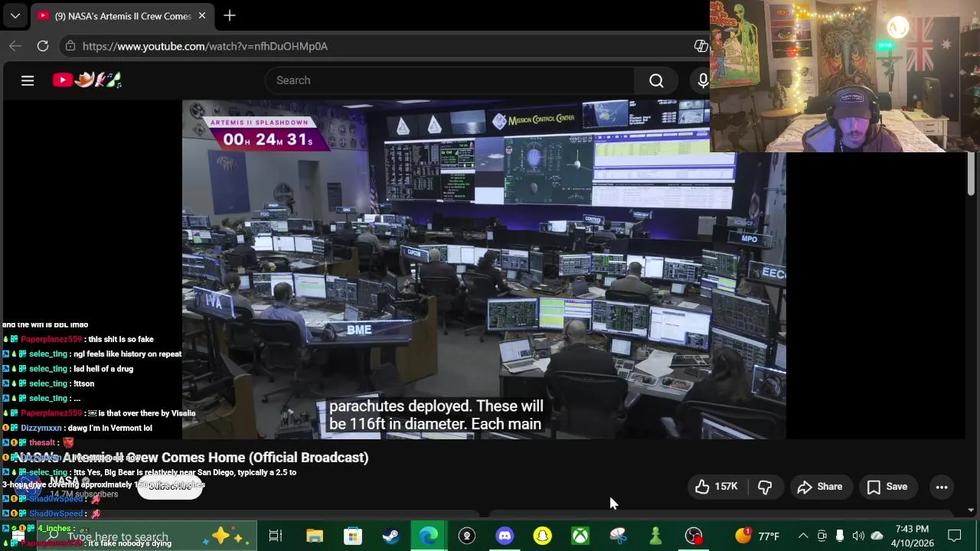980x551 pixels.
Task: Show the weather widget 77°F
Action: (x=758, y=536)
